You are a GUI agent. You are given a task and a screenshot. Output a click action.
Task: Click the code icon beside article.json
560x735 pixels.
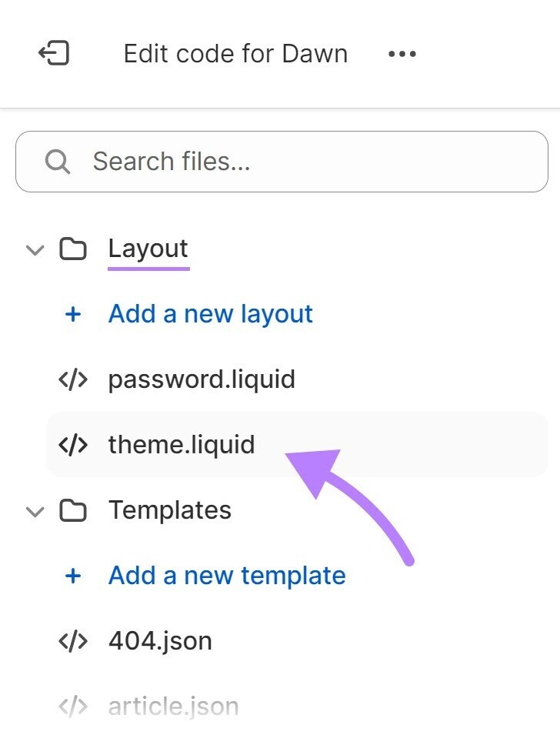pyautogui.click(x=72, y=706)
